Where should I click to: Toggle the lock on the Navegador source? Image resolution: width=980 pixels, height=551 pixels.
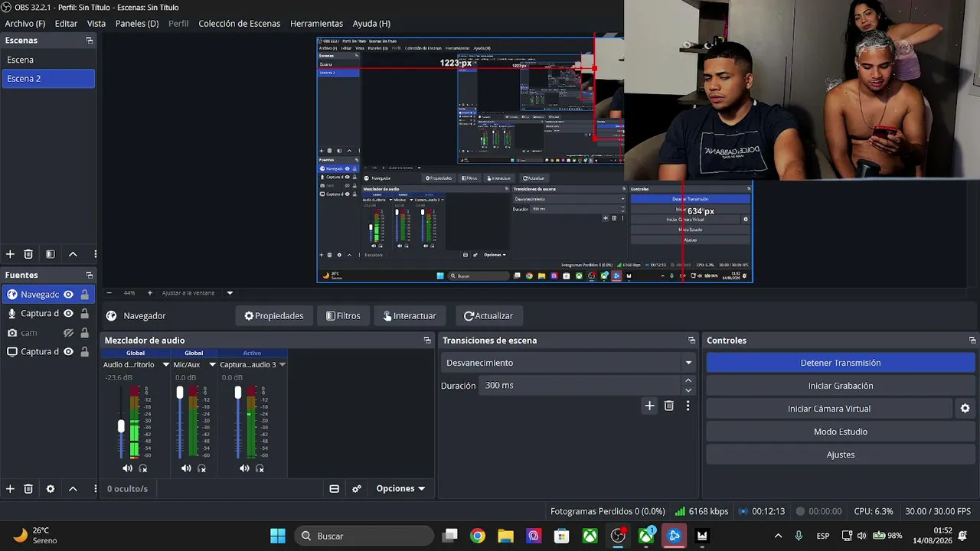click(x=84, y=295)
